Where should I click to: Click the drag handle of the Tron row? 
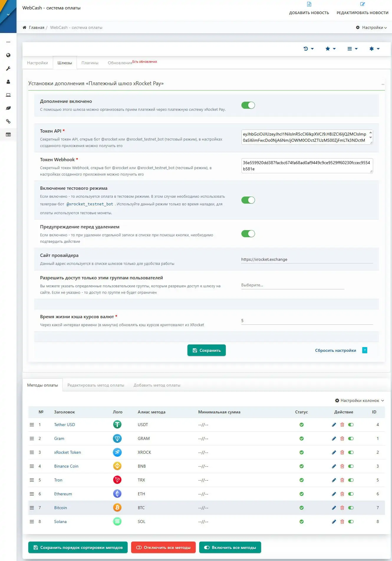32,480
